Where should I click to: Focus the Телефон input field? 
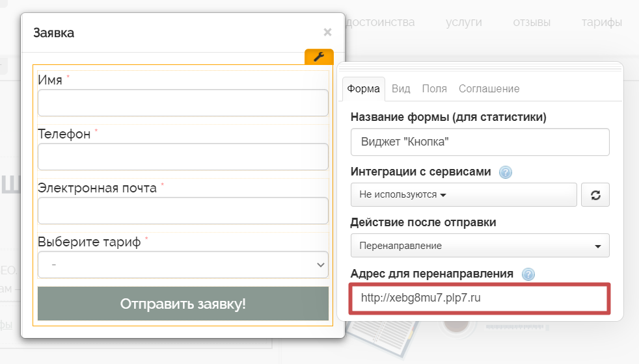(x=183, y=157)
